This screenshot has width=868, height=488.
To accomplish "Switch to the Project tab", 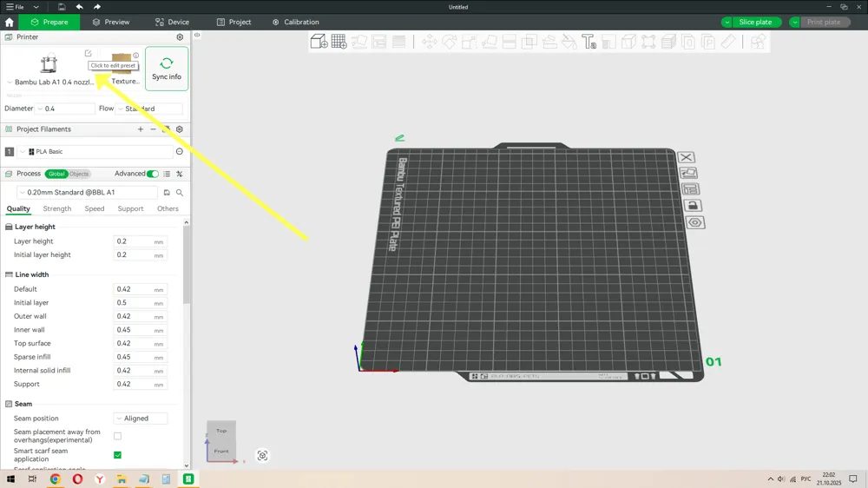I will coord(233,23).
